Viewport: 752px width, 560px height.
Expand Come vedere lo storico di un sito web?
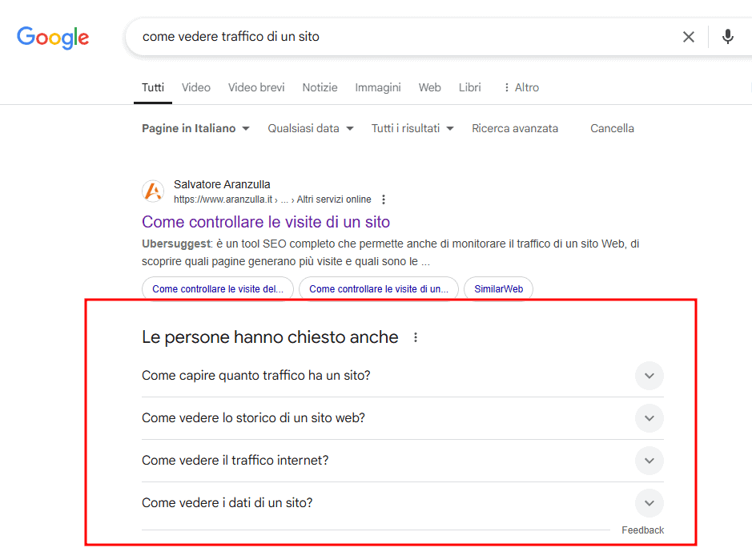[402, 418]
